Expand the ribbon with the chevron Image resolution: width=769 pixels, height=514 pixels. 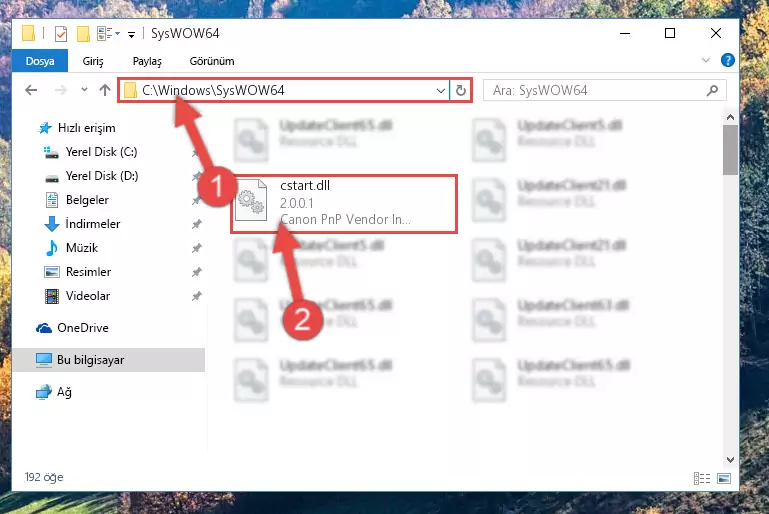706,60
